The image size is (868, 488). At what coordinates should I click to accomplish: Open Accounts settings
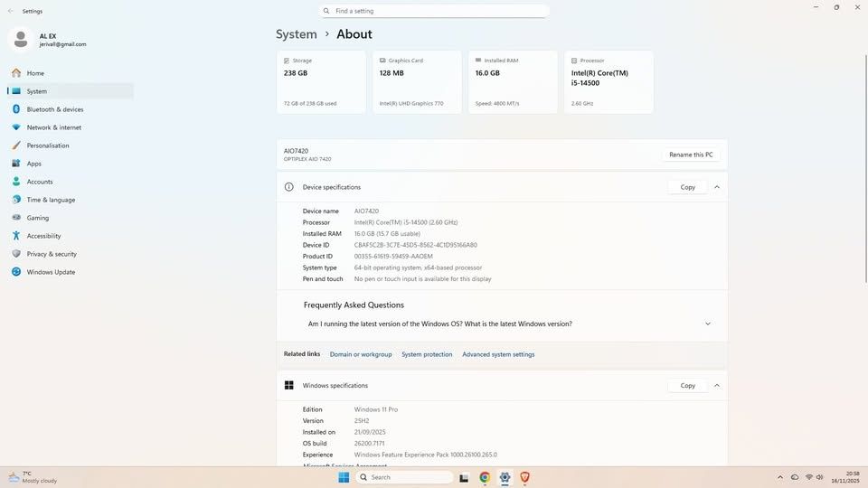tap(71, 182)
